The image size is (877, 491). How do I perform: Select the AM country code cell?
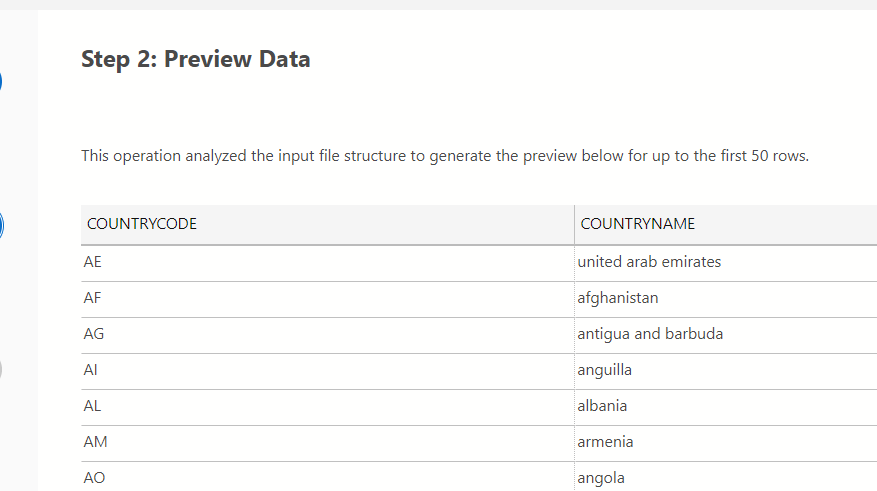point(95,442)
